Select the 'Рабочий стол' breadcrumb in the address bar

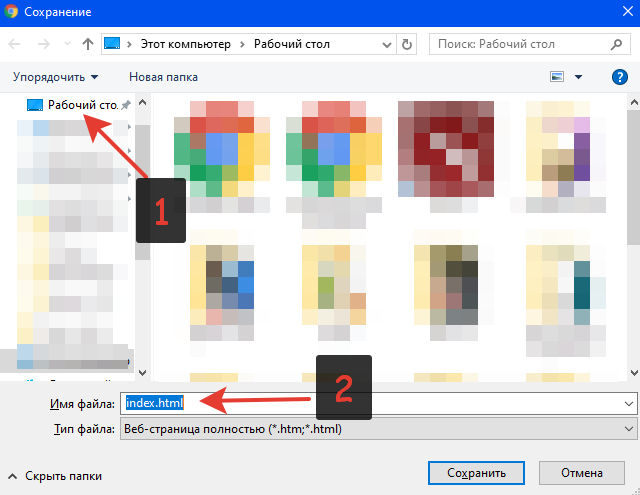pyautogui.click(x=292, y=44)
